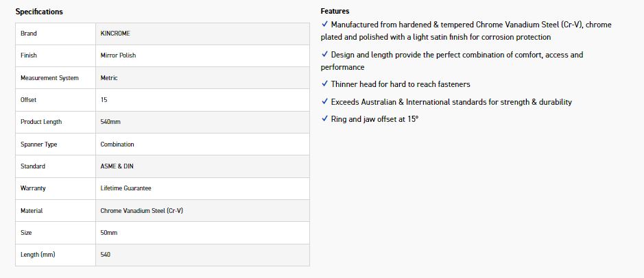This screenshot has width=644, height=278.
Task: Click the checkmark beside Ring and jaw offset
Action: (x=324, y=118)
